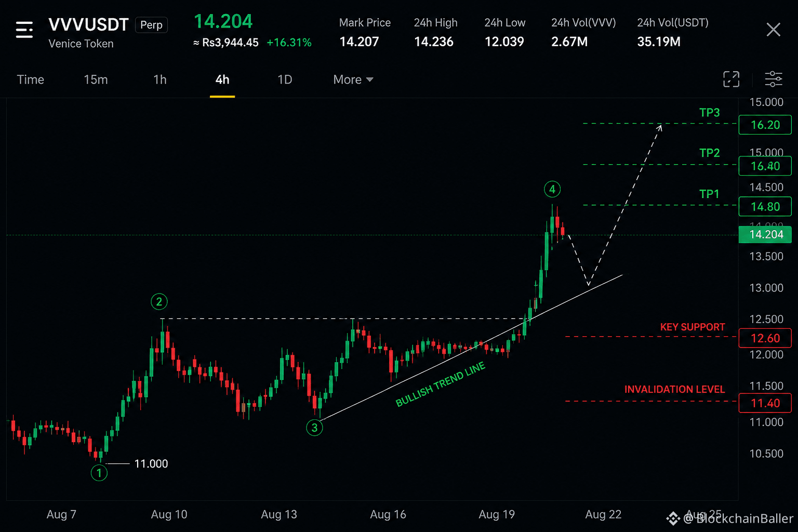Select the 1h timeframe tab
The width and height of the screenshot is (798, 532).
click(x=160, y=79)
